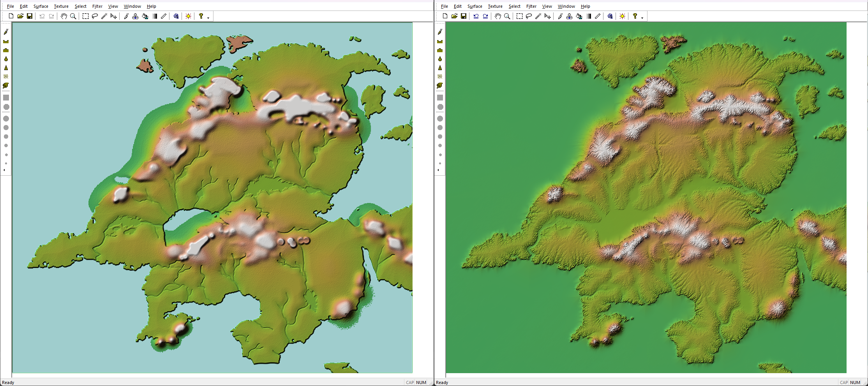Screen dimensions: 868x386
Task: Choose round brush shape in right sidebar
Action: 440,107
